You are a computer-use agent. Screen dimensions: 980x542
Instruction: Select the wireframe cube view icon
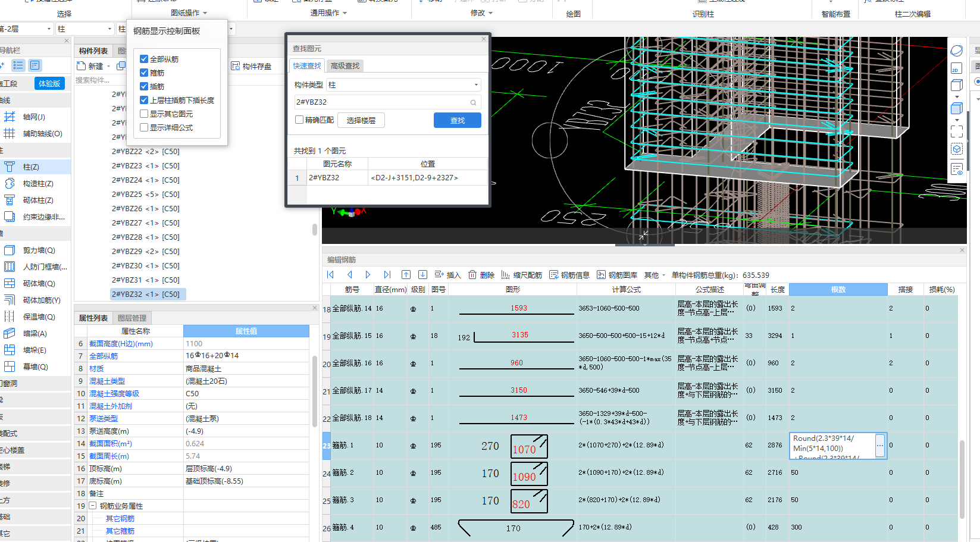pyautogui.click(x=957, y=86)
